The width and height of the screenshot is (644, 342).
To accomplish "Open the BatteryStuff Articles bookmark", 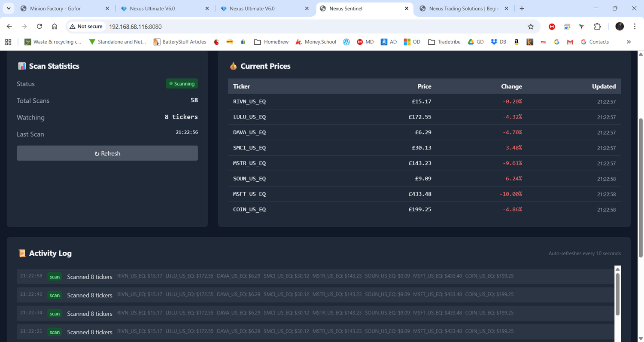I will coord(180,42).
